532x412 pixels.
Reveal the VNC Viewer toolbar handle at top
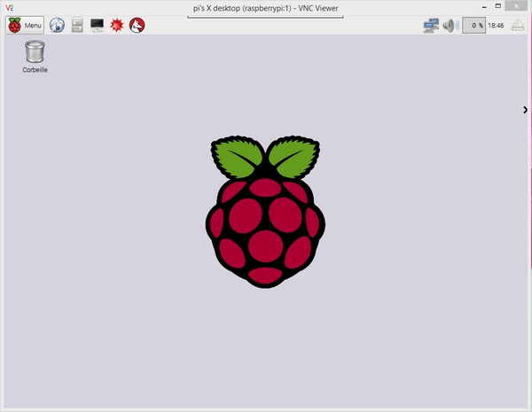click(265, 17)
